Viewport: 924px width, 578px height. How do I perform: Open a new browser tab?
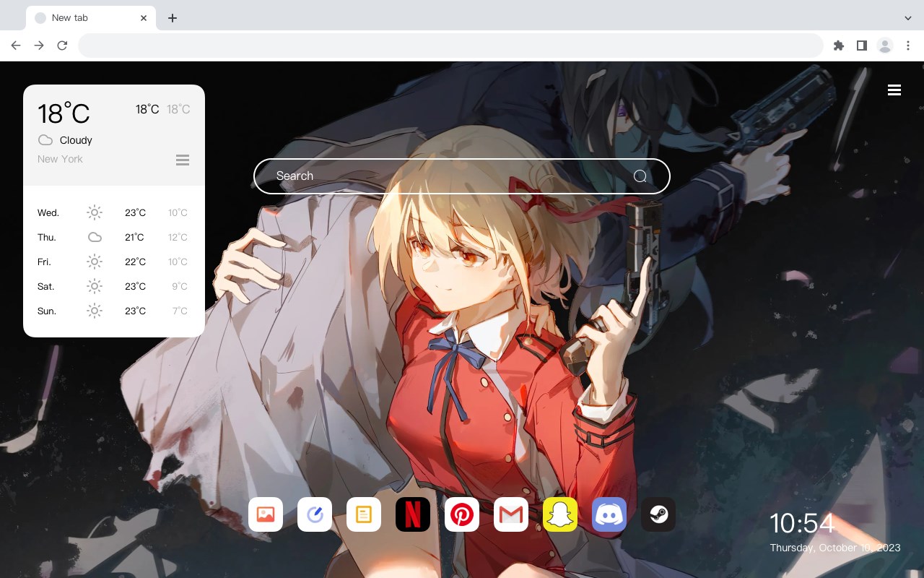[x=172, y=18]
